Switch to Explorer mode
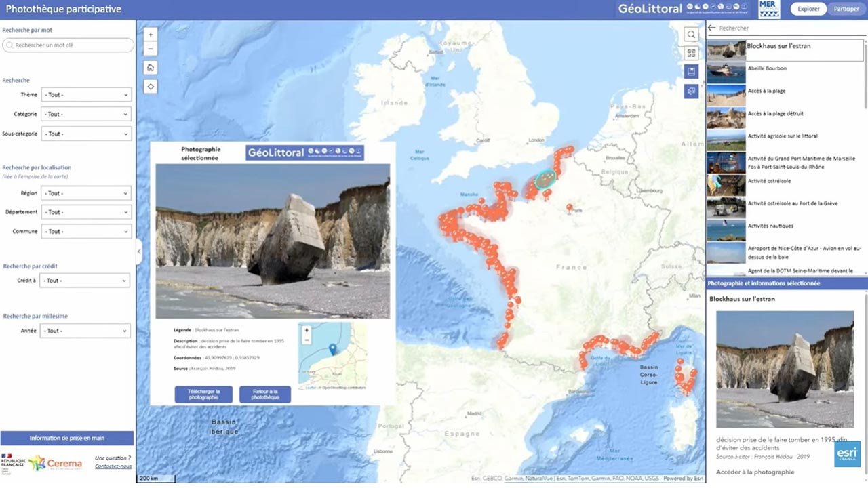Image resolution: width=868 pixels, height=488 pixels. pyautogui.click(x=808, y=9)
